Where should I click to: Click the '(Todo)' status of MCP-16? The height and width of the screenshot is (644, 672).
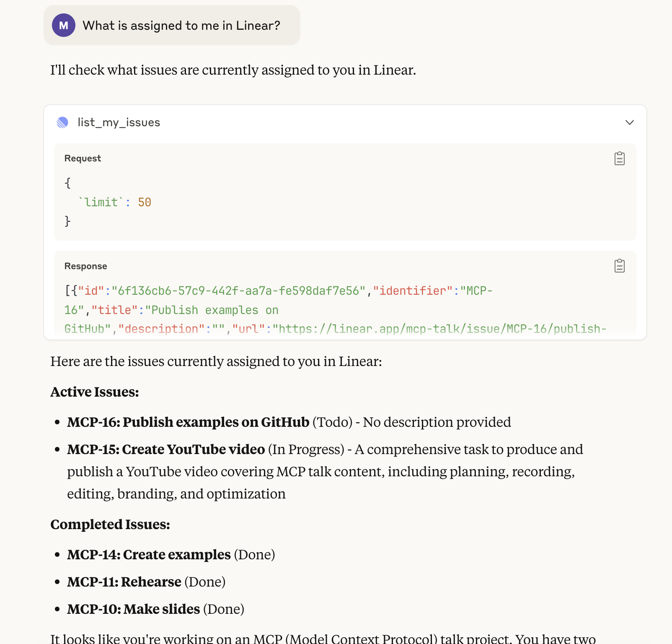click(333, 422)
